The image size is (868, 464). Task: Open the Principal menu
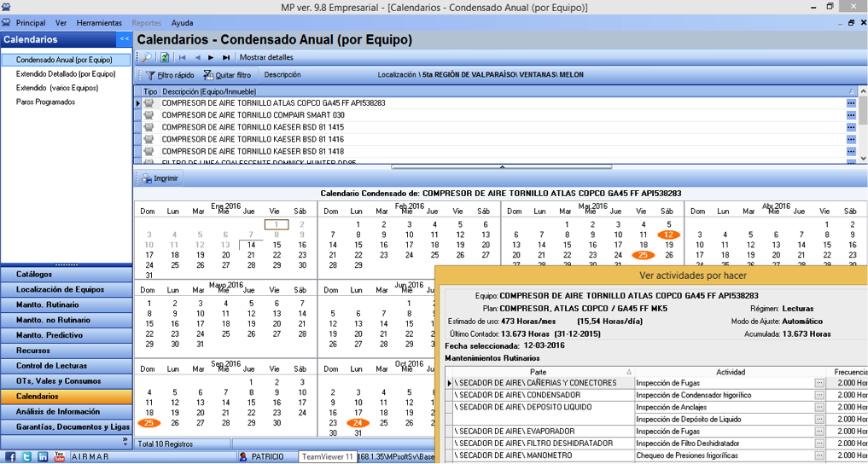click(31, 23)
